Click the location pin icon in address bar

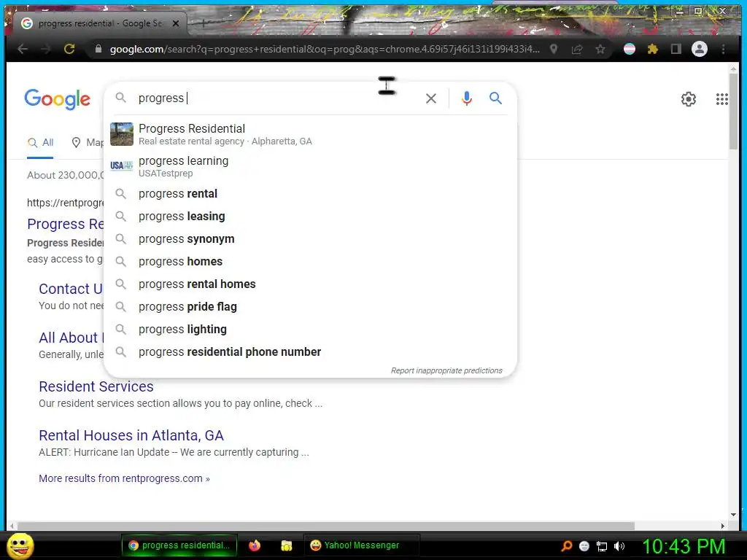[554, 49]
